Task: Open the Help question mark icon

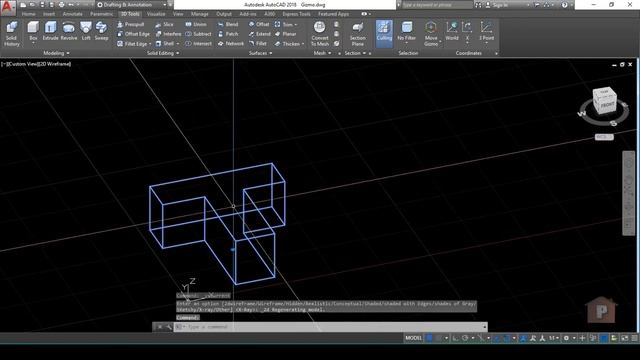Action: 564,5
